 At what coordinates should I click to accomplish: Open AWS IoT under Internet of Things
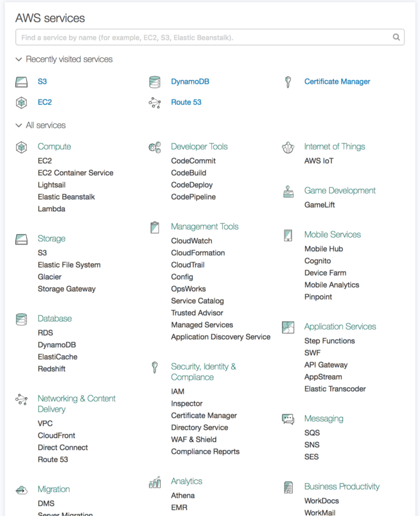tap(319, 161)
